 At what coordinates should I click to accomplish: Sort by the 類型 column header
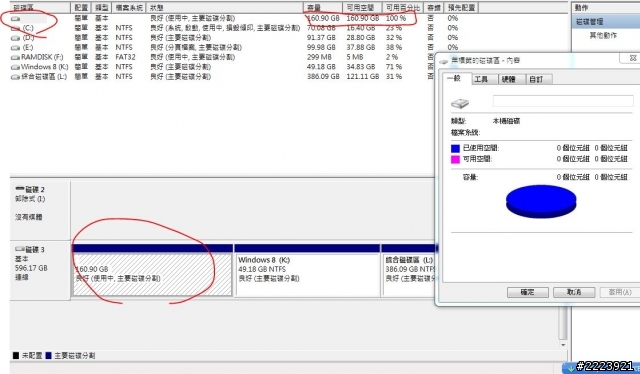[102, 7]
